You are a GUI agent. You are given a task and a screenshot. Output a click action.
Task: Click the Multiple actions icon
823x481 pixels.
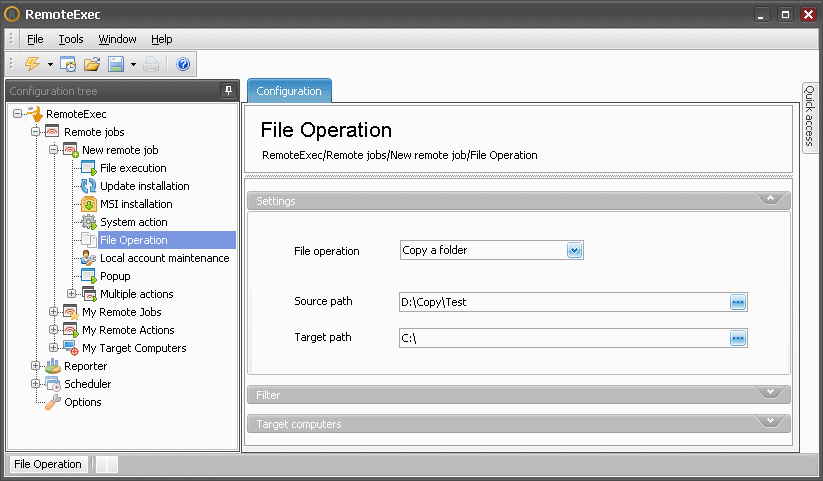click(89, 294)
